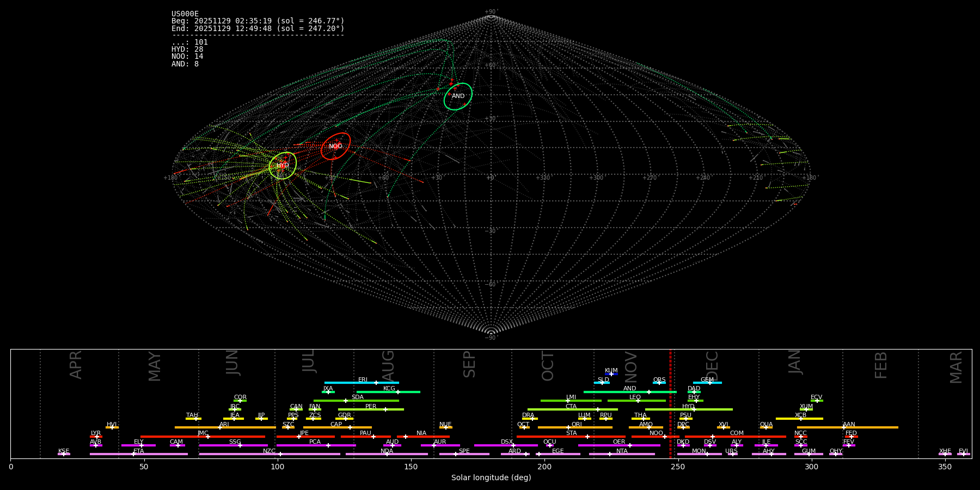Select the AAN shower label in timeline

click(849, 425)
